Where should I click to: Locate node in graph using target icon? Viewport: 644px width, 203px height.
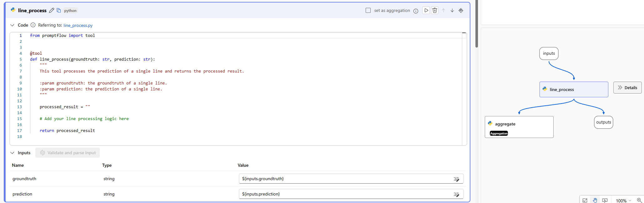(461, 10)
